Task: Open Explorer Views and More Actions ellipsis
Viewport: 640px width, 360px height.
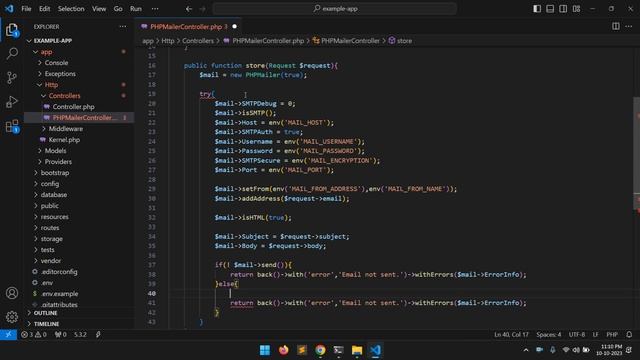Action: [123, 27]
